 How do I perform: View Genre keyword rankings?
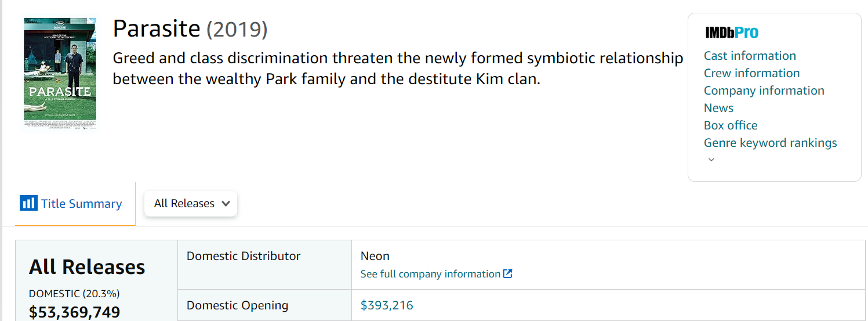(x=770, y=143)
